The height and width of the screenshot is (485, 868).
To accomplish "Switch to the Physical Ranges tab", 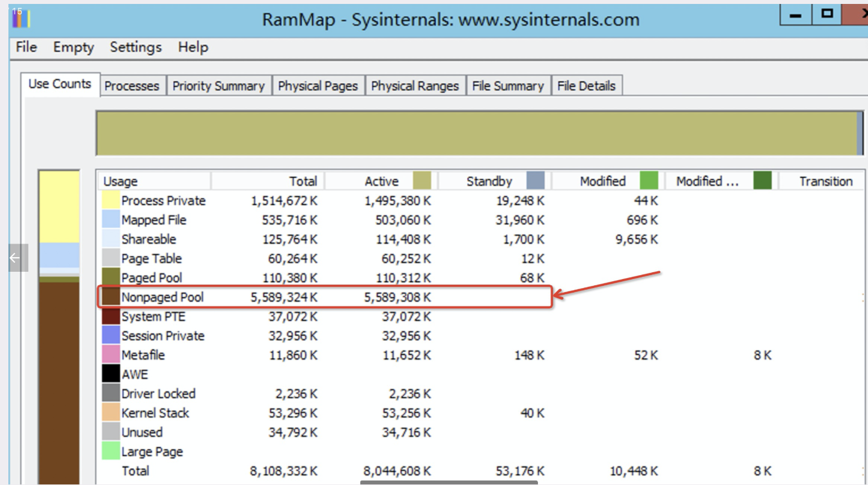I will 415,86.
